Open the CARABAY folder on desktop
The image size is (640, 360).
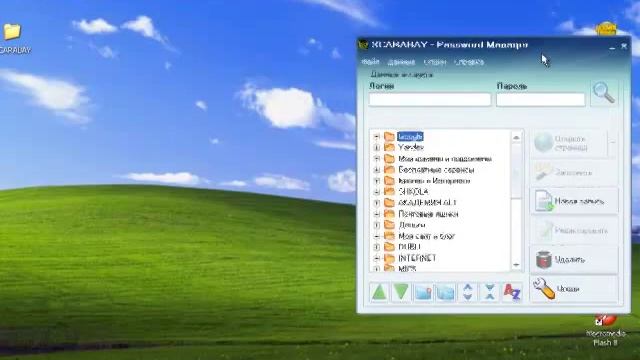pos(12,39)
